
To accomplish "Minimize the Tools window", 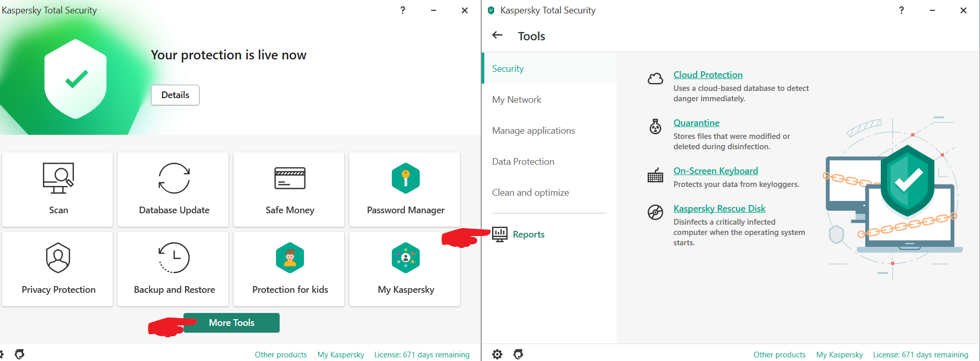I will click(932, 10).
